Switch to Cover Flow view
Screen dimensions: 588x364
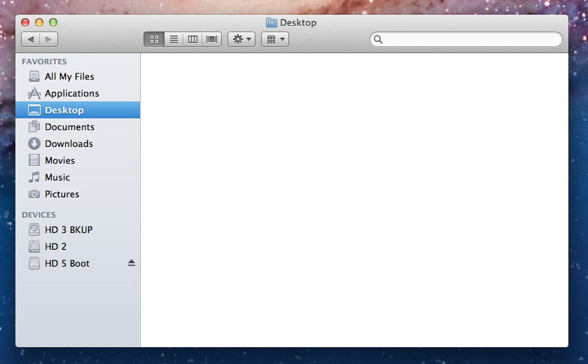pos(212,39)
